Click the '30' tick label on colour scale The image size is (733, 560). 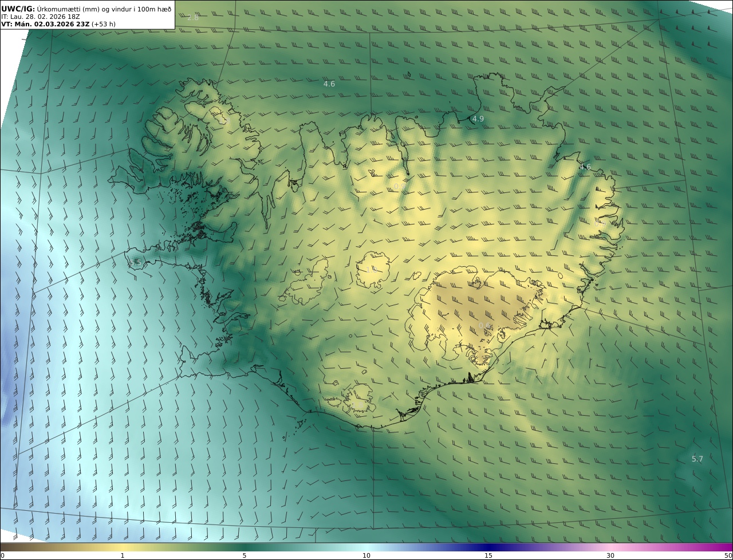(x=610, y=555)
